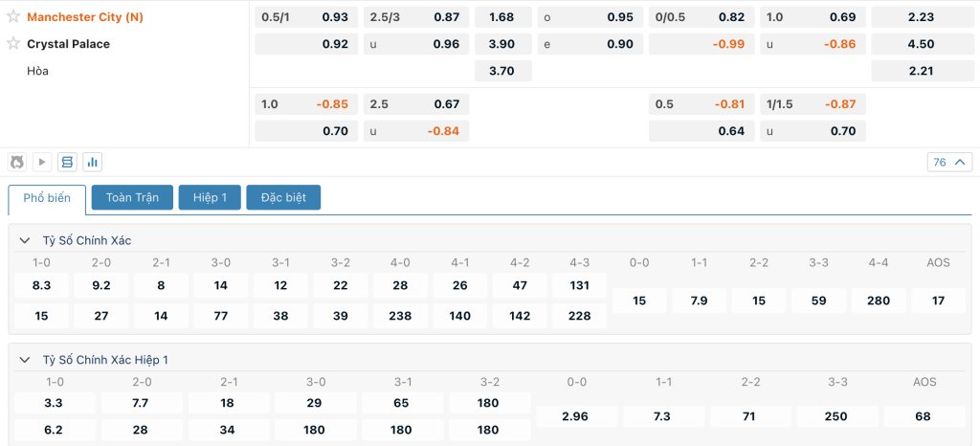Pick over 2.5 odds 0.67
The width and height of the screenshot is (980, 446).
(416, 104)
